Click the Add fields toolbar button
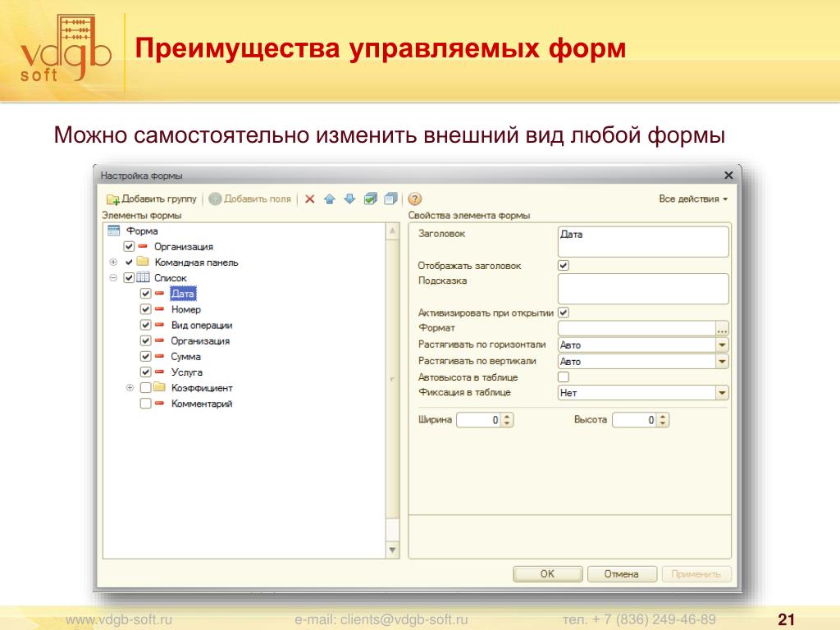 [249, 199]
